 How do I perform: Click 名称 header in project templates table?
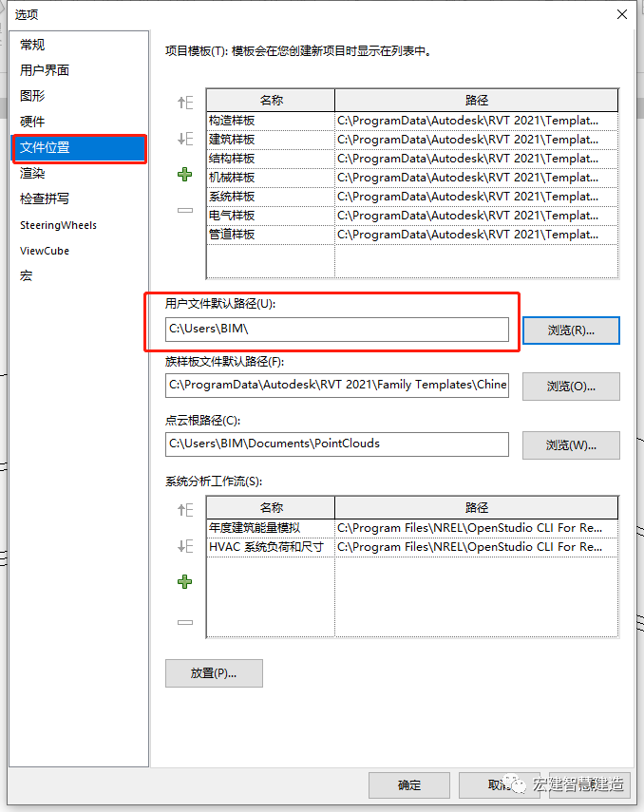click(x=271, y=100)
